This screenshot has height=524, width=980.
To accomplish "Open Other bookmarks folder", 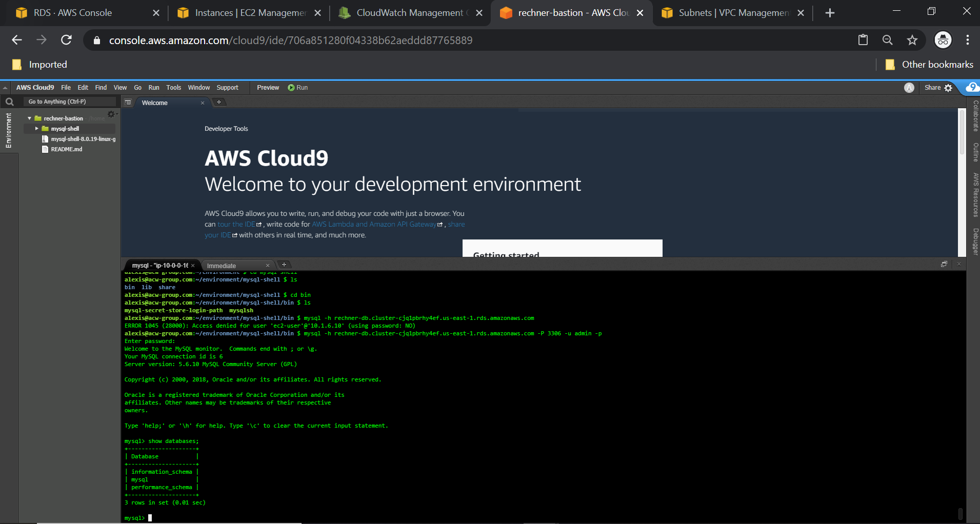I will [930, 65].
